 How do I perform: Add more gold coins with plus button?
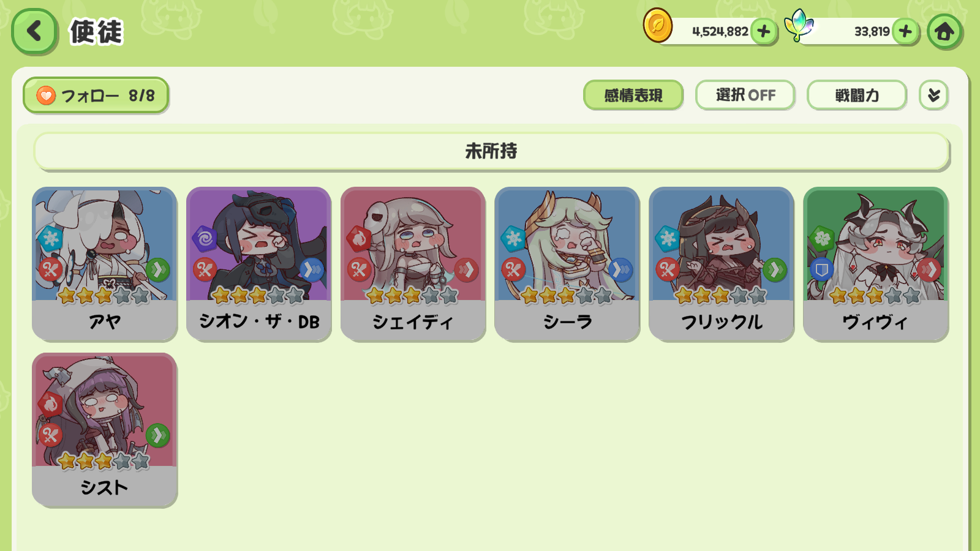[764, 31]
